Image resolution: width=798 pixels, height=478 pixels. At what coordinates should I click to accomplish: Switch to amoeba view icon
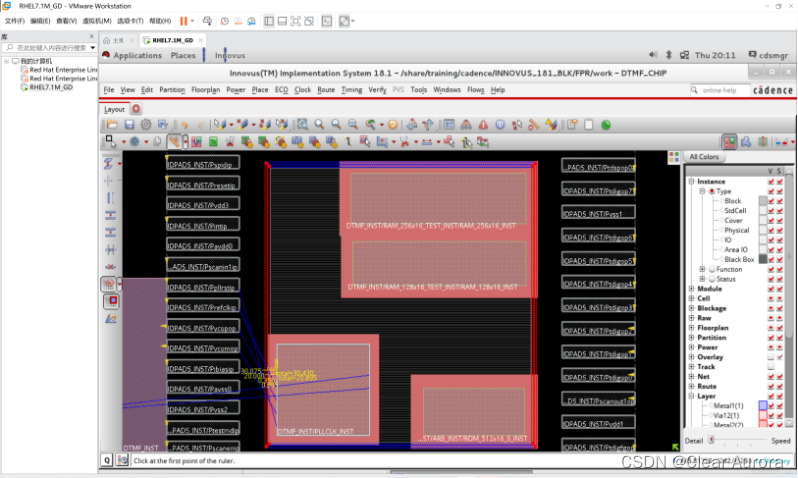pos(746,142)
